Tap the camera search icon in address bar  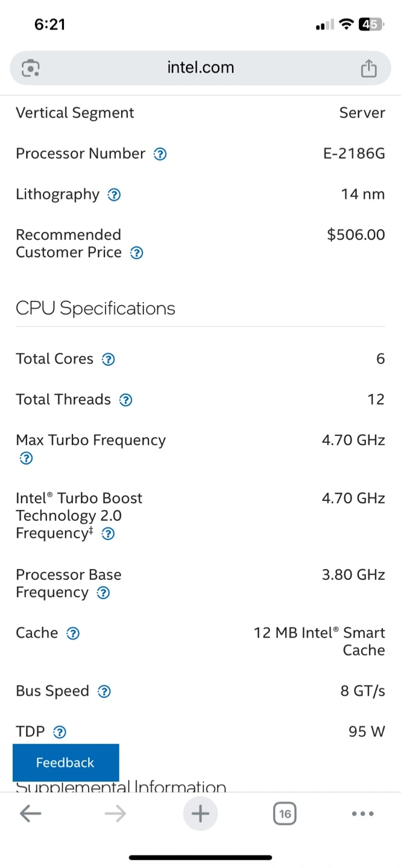pyautogui.click(x=30, y=68)
